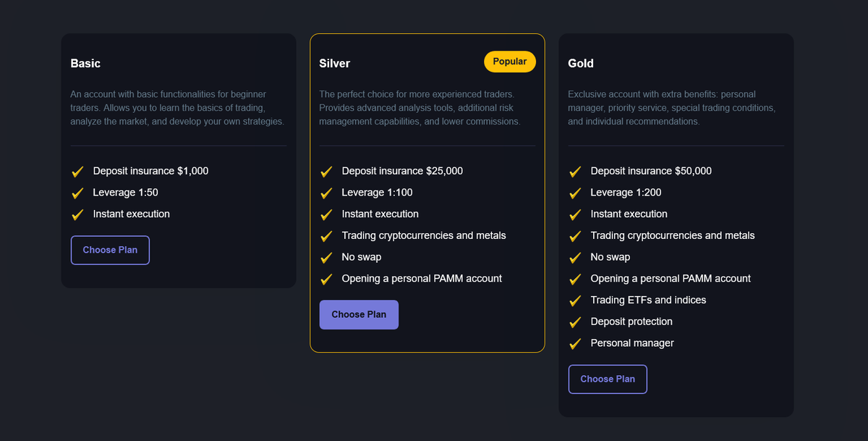
Task: Click the checkmark beside Gold Personal manager
Action: (575, 344)
